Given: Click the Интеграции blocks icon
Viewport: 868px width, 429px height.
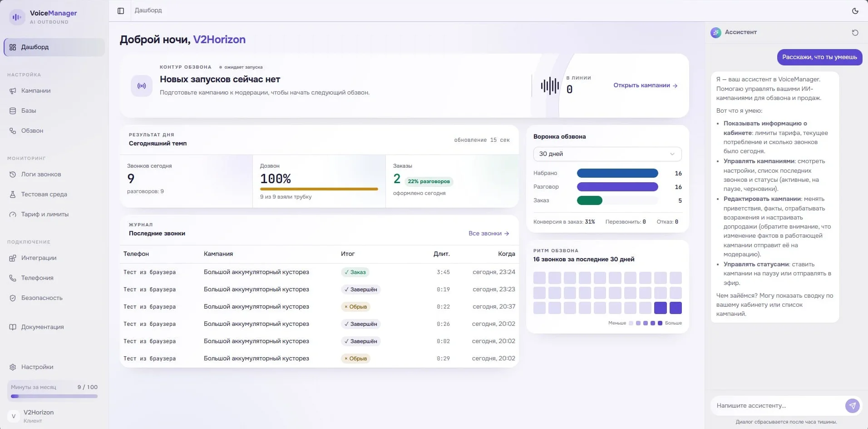Looking at the screenshot, I should coord(13,258).
